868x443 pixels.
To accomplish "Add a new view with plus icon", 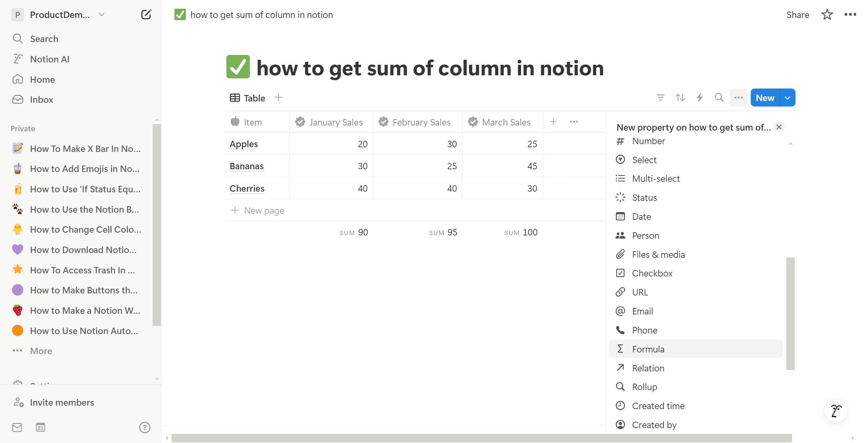I will pyautogui.click(x=278, y=97).
